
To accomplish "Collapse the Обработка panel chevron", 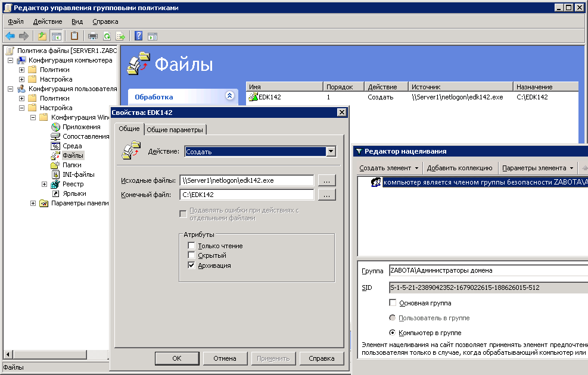I will click(x=229, y=96).
